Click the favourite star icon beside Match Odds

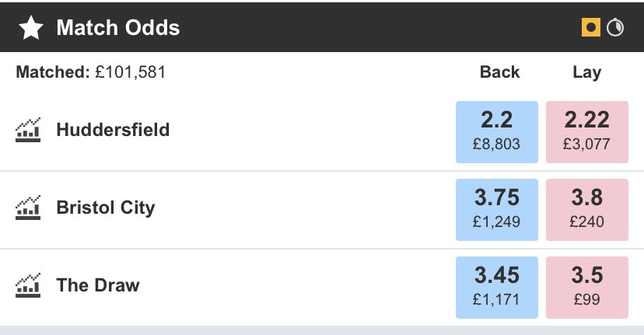31,29
